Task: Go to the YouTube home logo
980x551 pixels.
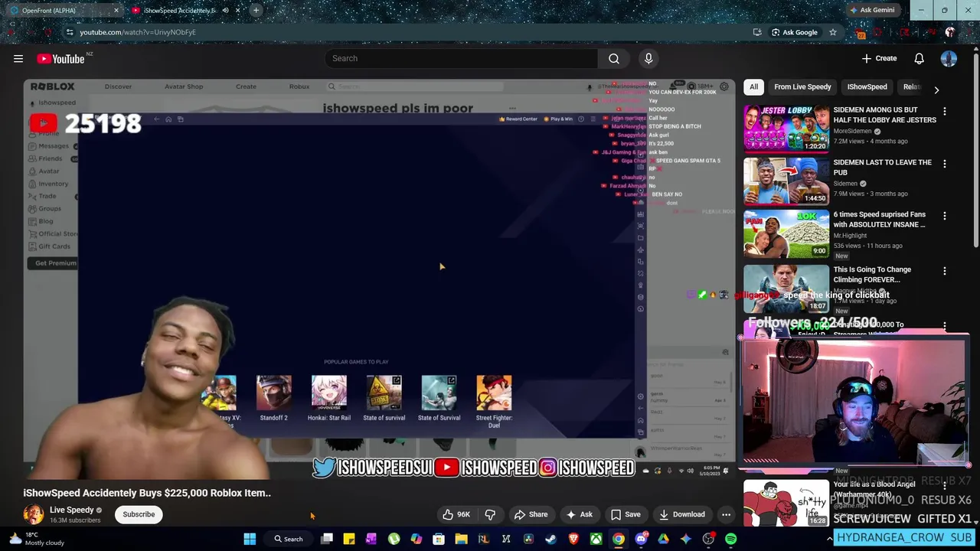Action: [x=60, y=59]
